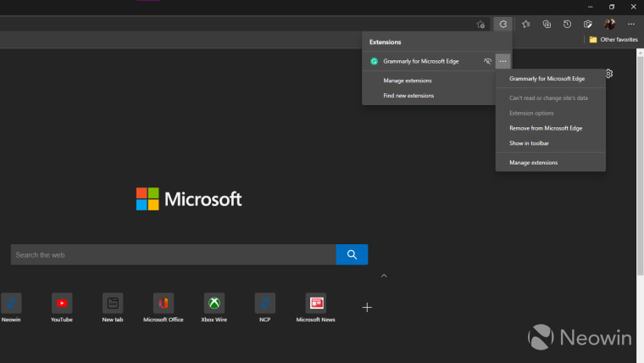
Task: Open the Settings and more ellipsis
Action: pyautogui.click(x=630, y=25)
